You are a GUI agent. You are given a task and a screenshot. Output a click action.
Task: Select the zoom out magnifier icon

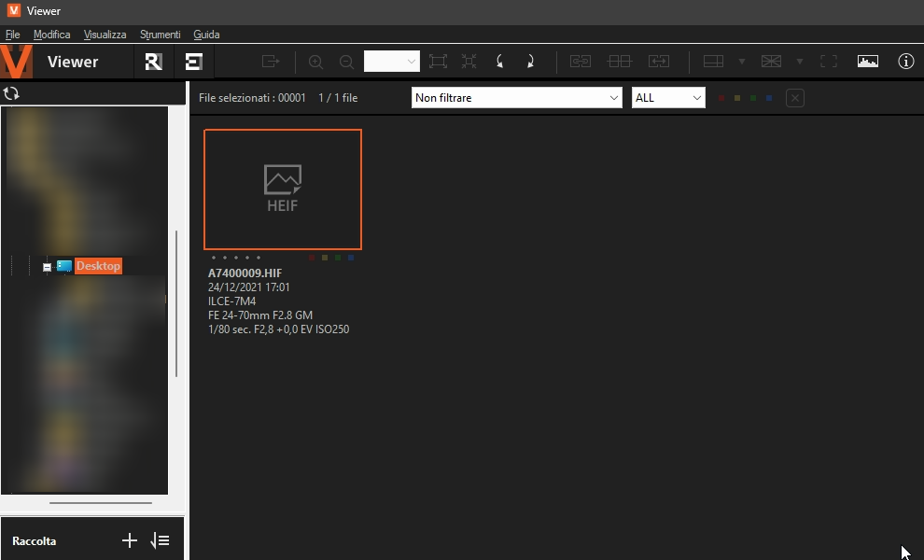coord(346,61)
